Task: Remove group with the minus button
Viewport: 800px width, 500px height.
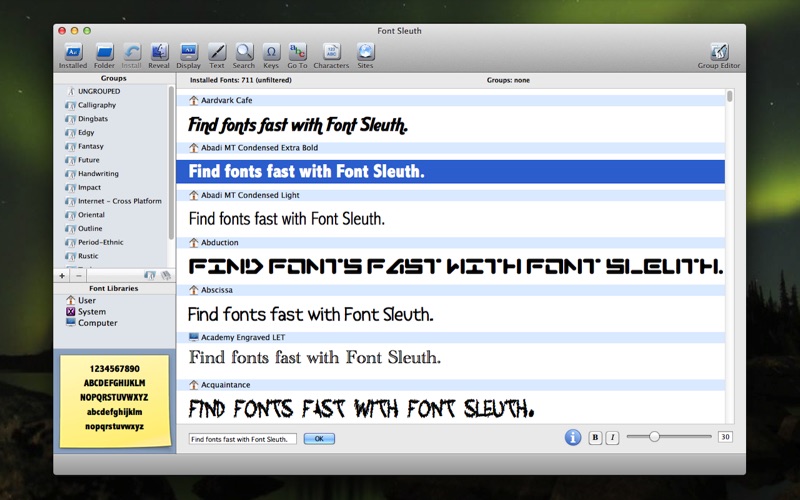Action: tap(79, 276)
